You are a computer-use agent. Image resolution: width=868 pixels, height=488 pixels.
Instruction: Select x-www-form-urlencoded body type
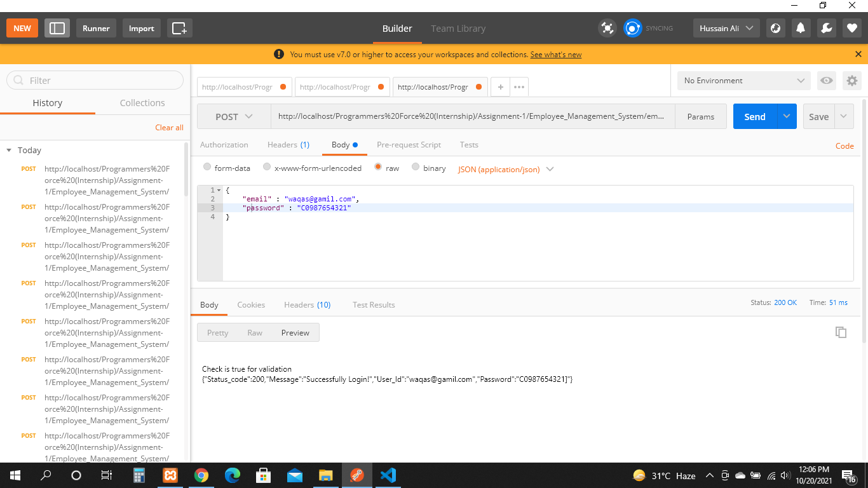click(267, 167)
